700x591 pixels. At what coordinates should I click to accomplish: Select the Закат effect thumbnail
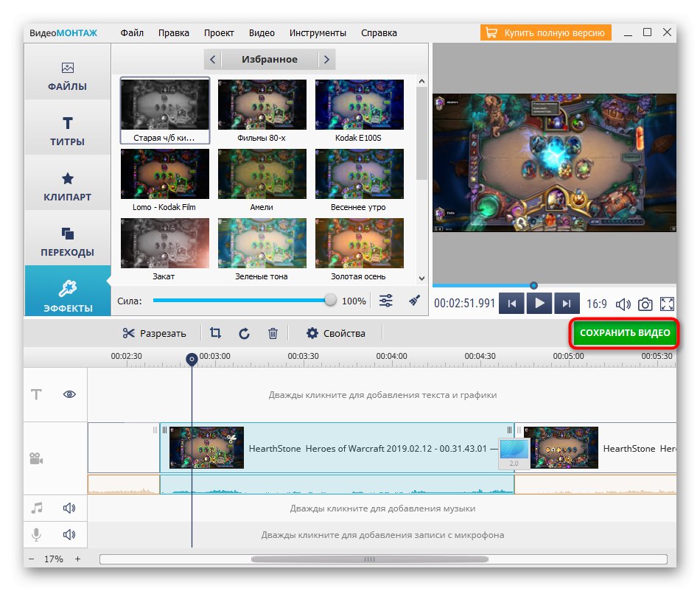click(165, 244)
